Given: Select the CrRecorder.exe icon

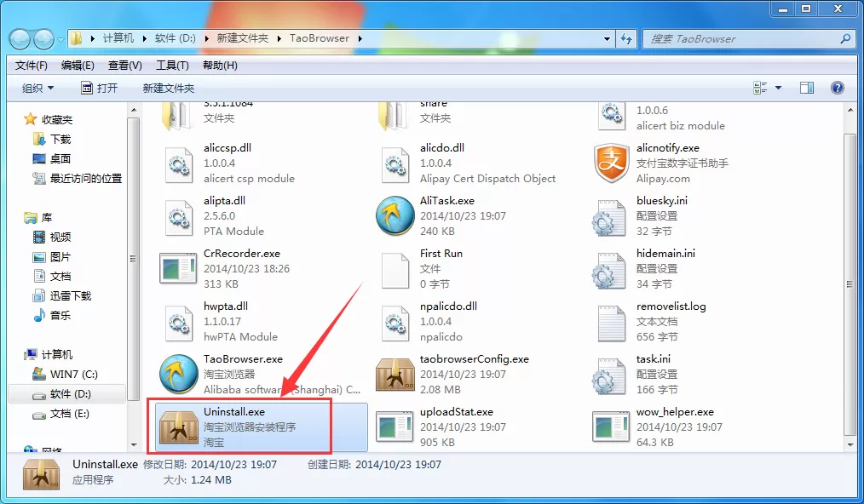Looking at the screenshot, I should (x=179, y=269).
